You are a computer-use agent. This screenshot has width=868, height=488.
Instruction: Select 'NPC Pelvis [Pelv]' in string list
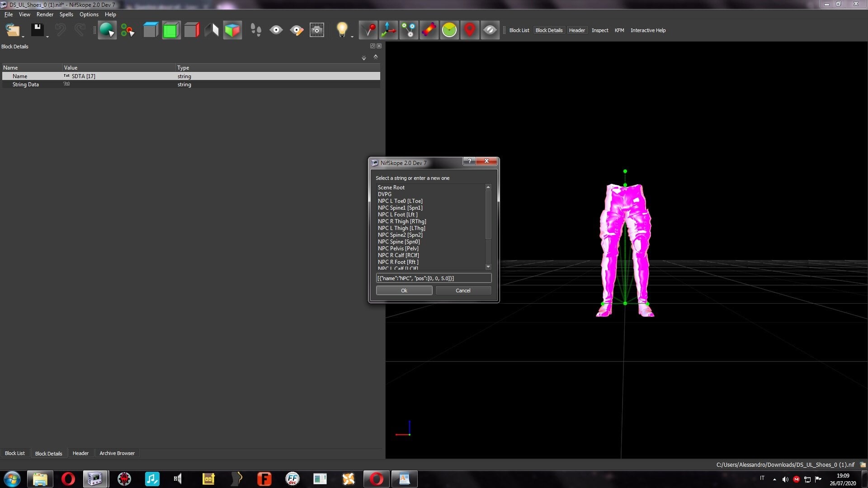coord(398,249)
